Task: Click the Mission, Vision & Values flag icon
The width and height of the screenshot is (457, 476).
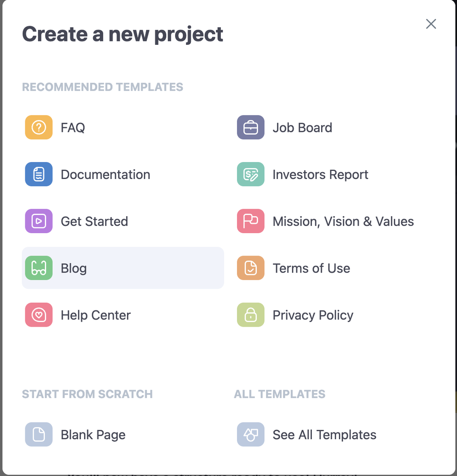Action: coord(251,221)
